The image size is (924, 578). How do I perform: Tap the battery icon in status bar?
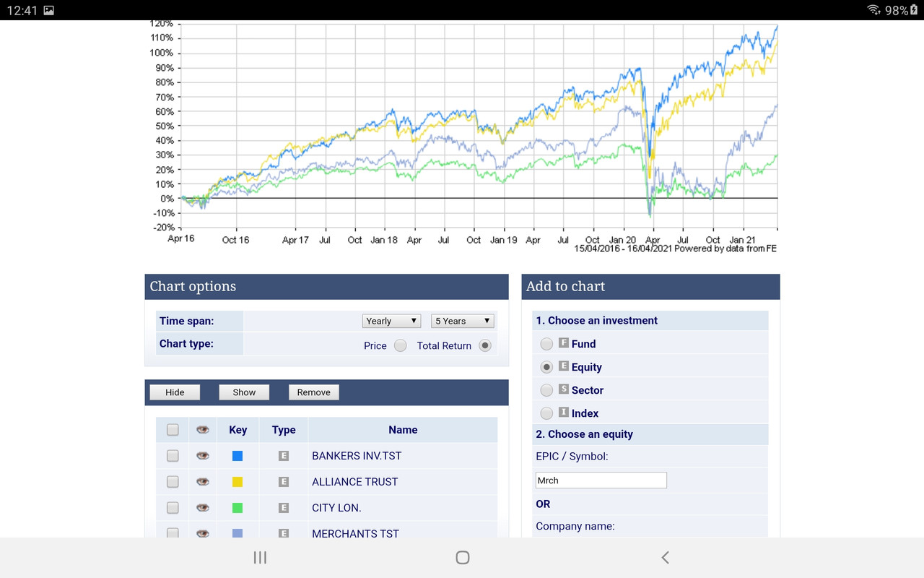(914, 10)
